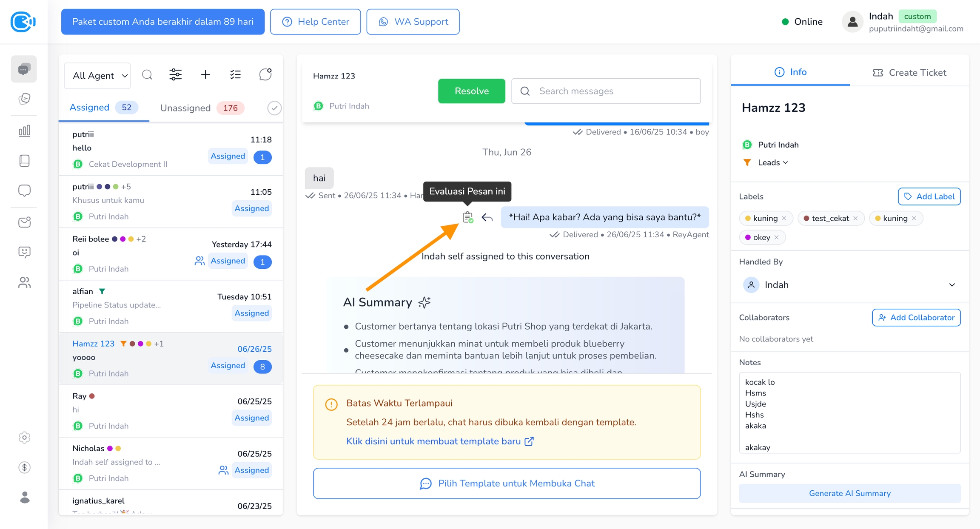This screenshot has width=980, height=529.
Task: Click the green Resolve button
Action: [471, 91]
